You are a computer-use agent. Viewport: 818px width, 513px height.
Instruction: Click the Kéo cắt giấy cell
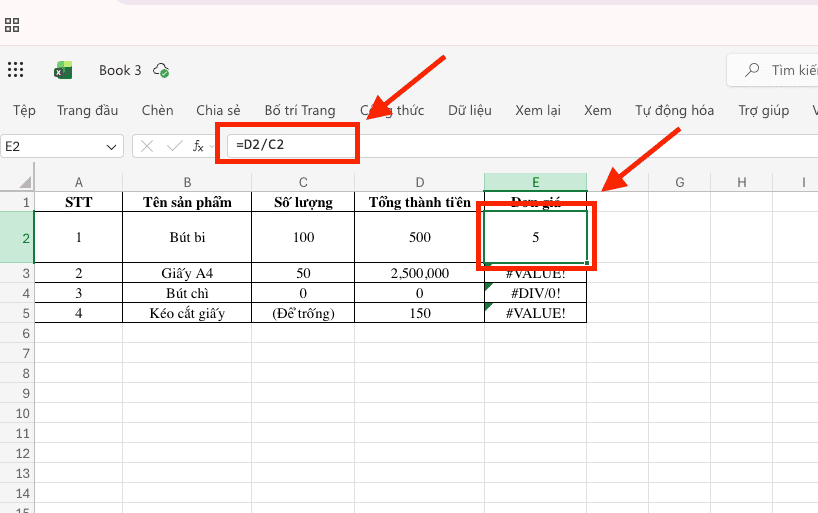[x=187, y=313]
